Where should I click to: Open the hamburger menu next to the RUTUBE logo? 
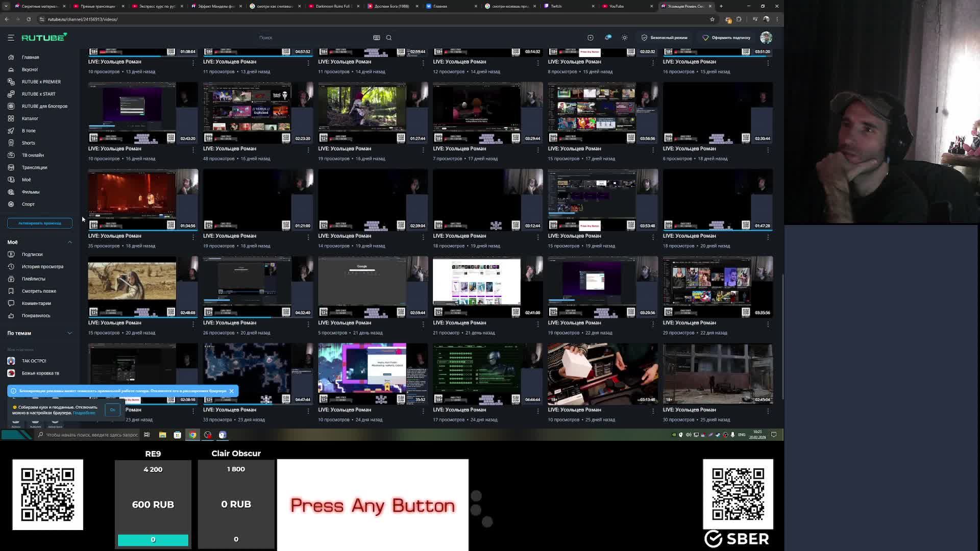click(x=11, y=38)
